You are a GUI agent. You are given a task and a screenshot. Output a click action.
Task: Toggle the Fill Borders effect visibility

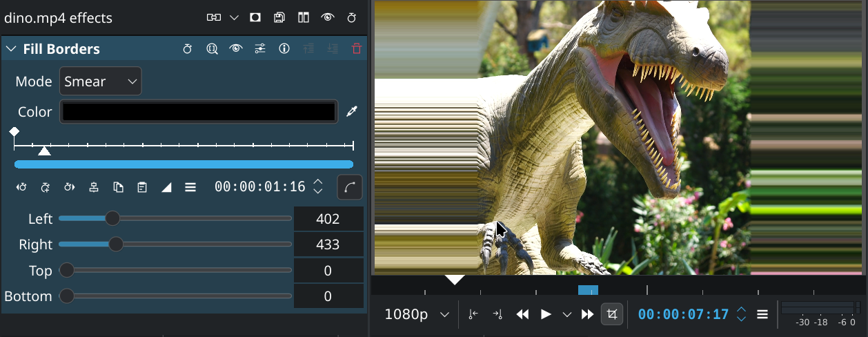pyautogui.click(x=236, y=49)
